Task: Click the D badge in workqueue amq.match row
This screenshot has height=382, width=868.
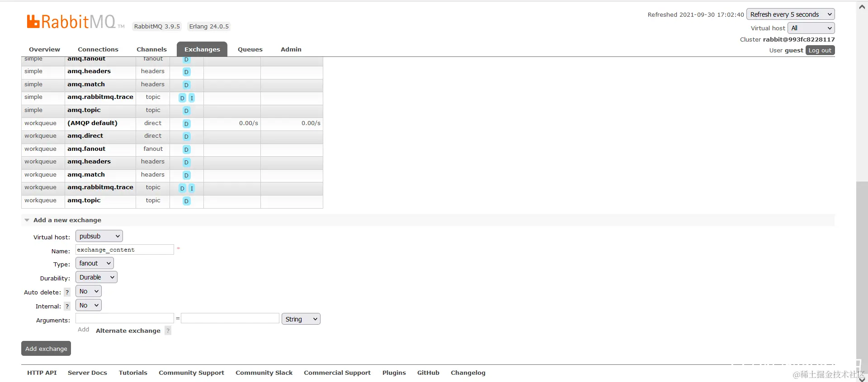Action: pos(186,175)
